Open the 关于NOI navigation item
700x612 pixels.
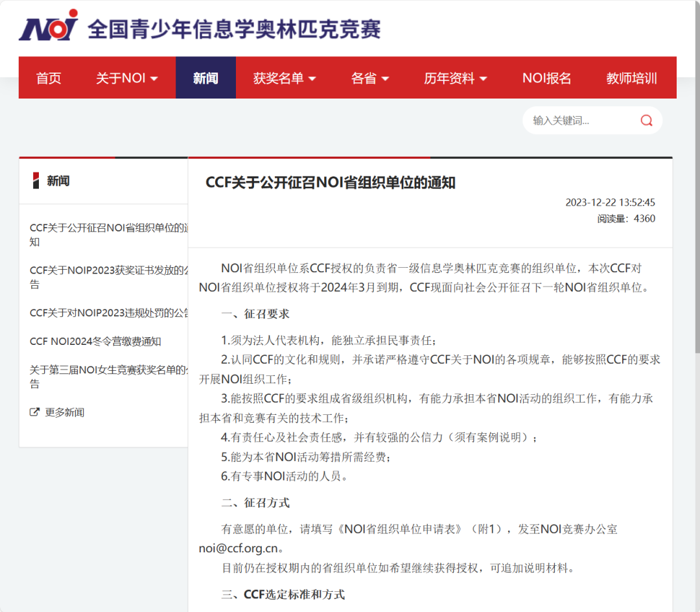click(x=121, y=78)
